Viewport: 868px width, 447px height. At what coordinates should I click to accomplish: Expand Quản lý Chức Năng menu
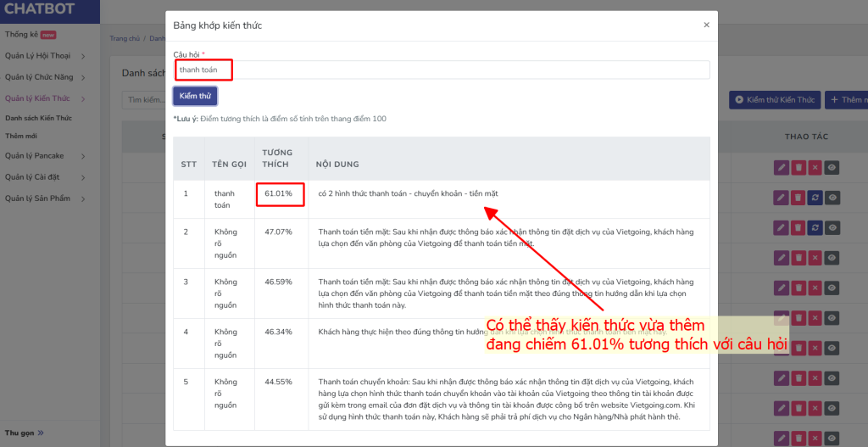[x=45, y=77]
